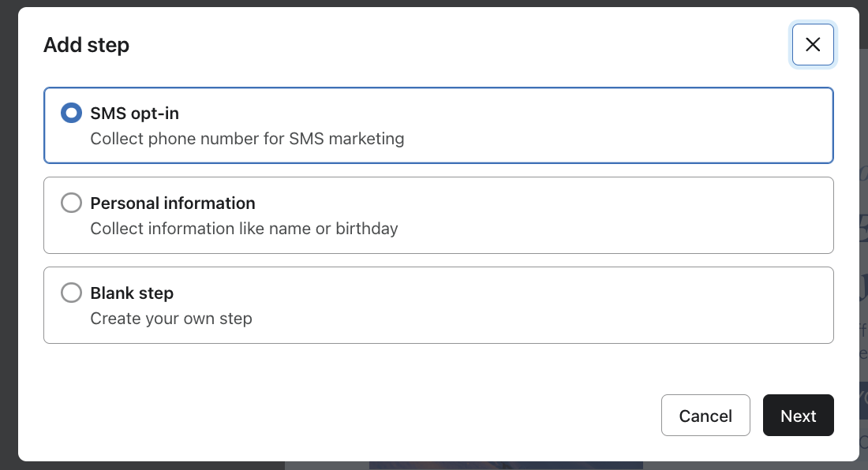The height and width of the screenshot is (470, 868).
Task: Click the "Blank step" option title
Action: (132, 293)
